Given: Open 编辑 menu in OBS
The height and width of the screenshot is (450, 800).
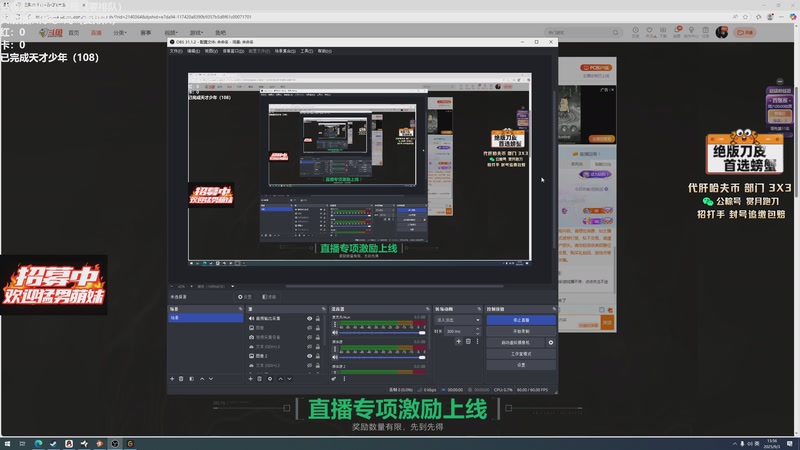Looking at the screenshot, I should (x=193, y=51).
